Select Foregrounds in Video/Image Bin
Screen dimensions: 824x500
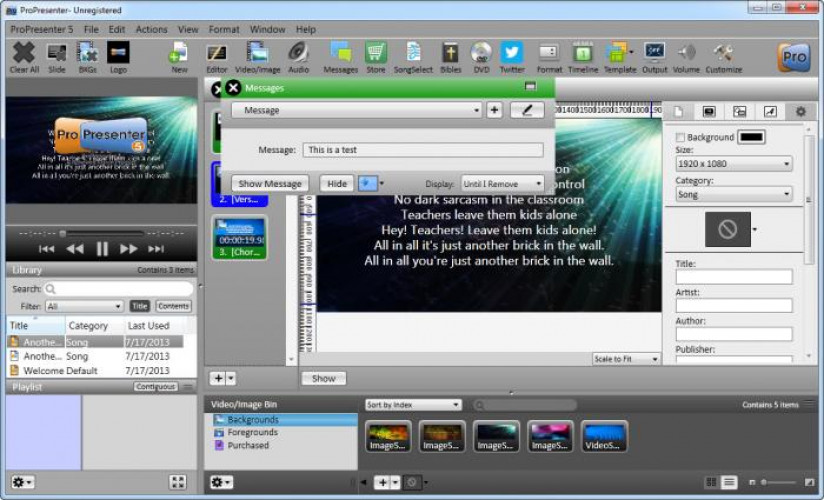coord(252,432)
